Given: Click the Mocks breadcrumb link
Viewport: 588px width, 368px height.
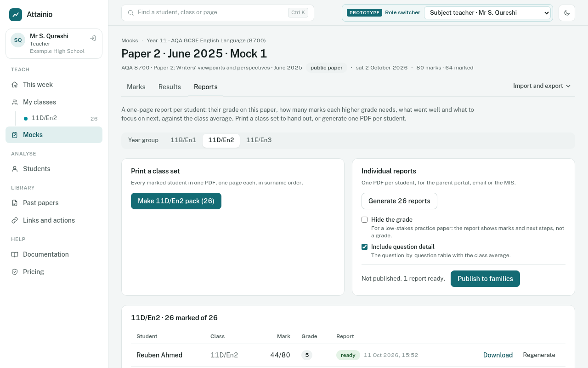Looking at the screenshot, I should click(x=130, y=40).
